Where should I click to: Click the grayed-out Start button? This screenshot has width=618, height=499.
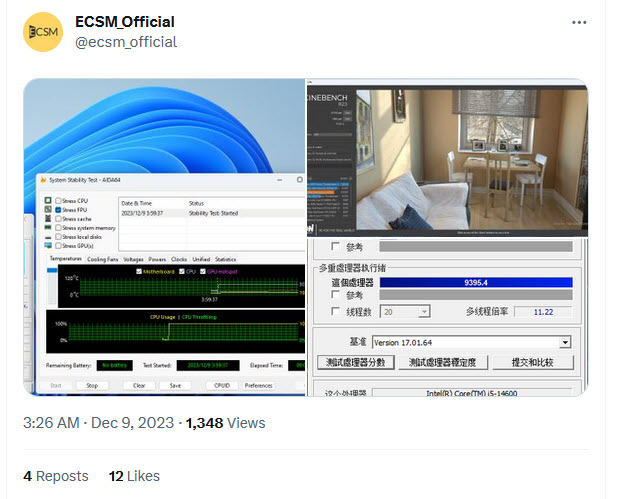coord(56,385)
